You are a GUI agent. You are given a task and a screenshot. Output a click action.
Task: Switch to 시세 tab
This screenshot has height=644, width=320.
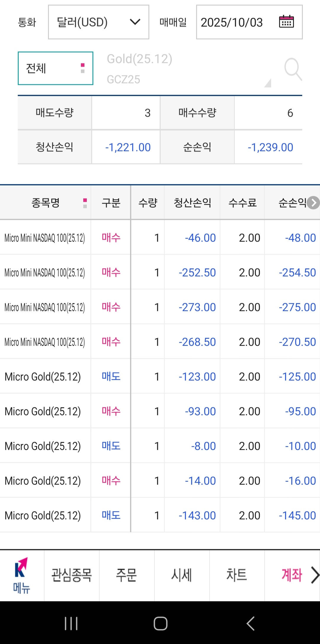[x=182, y=575]
